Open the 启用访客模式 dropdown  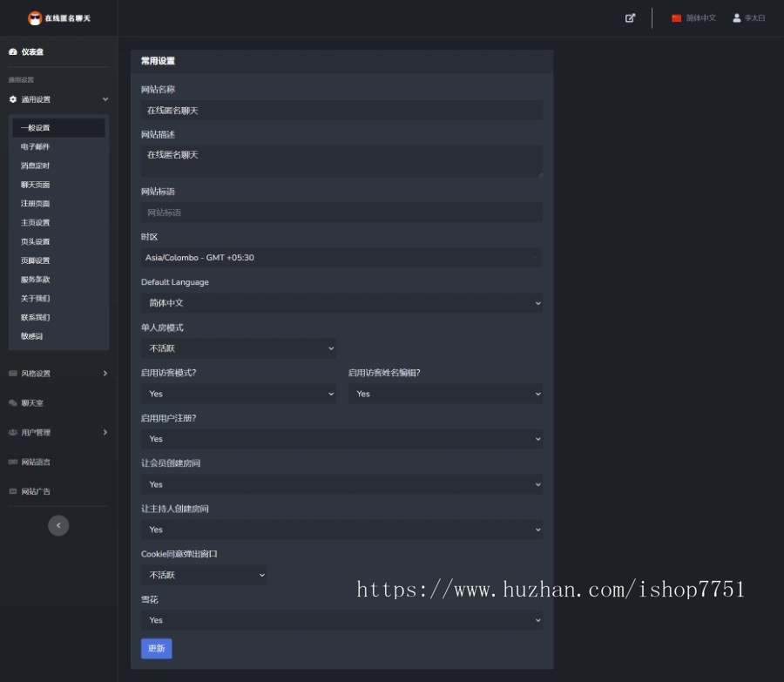pos(238,394)
